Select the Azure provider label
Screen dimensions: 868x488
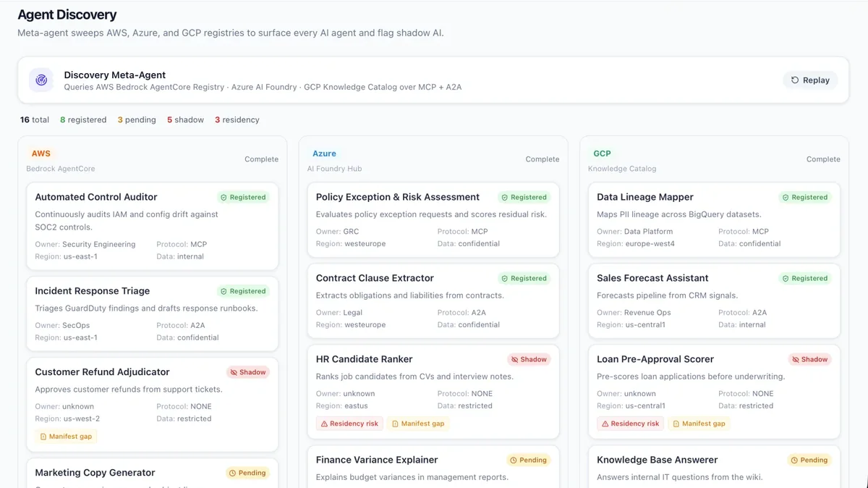coord(324,153)
